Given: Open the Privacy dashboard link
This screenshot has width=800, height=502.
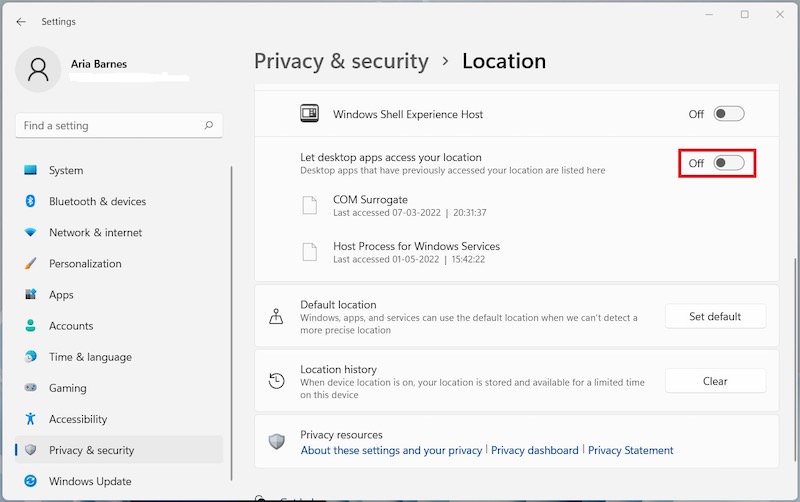Looking at the screenshot, I should pos(534,451).
